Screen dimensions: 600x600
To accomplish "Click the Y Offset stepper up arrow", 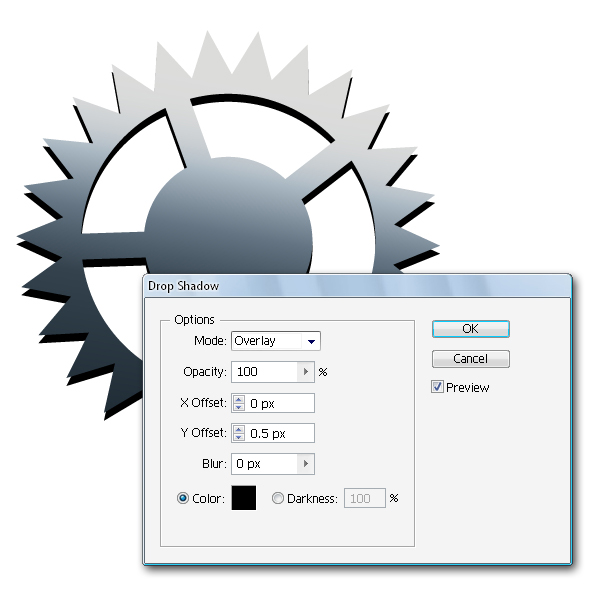I will 239,429.
